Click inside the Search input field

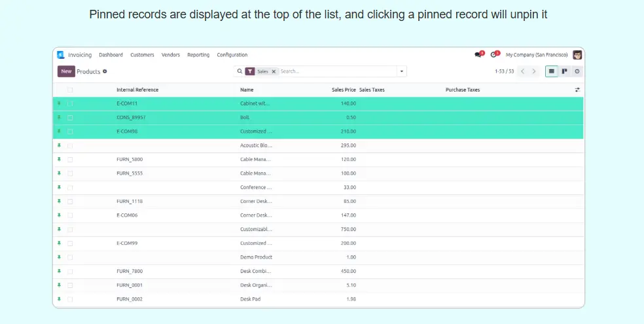pyautogui.click(x=334, y=71)
